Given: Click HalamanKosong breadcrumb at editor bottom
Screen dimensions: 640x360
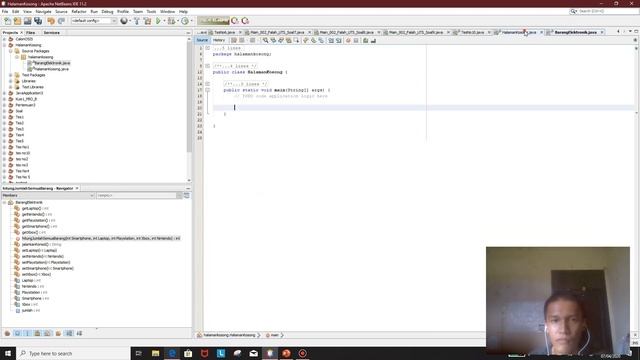Looking at the screenshot, I should click(229, 335).
